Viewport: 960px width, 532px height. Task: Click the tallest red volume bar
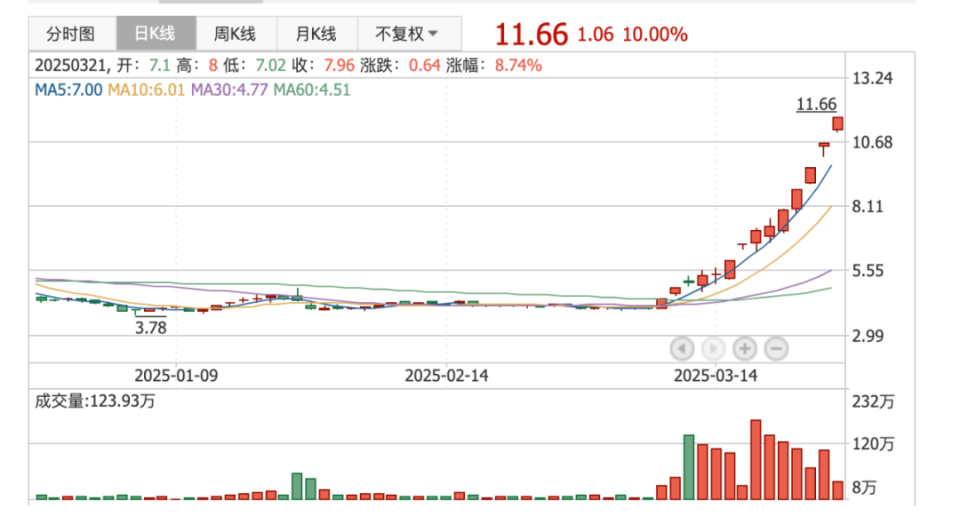tap(756, 460)
